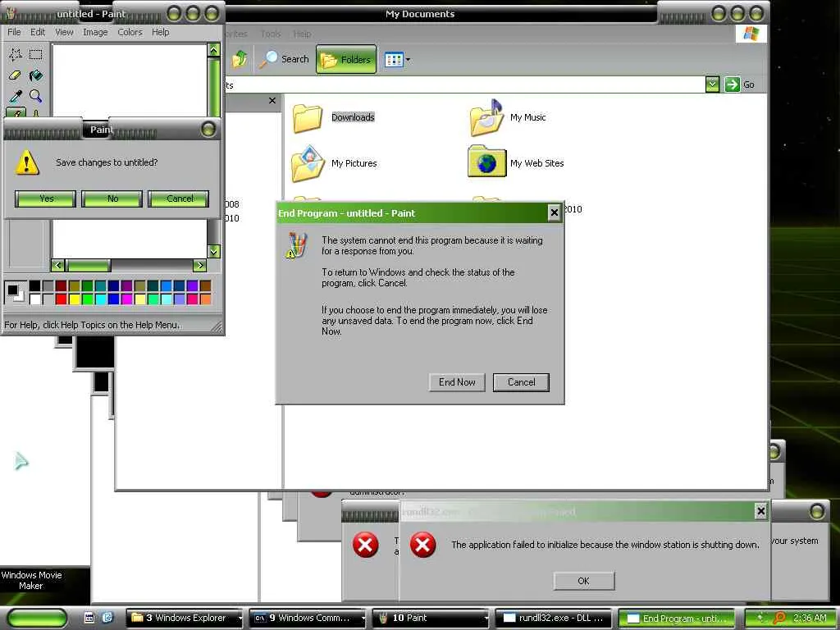Image resolution: width=840 pixels, height=630 pixels.
Task: Select the Magnifier tool in Paint
Action: (x=36, y=96)
